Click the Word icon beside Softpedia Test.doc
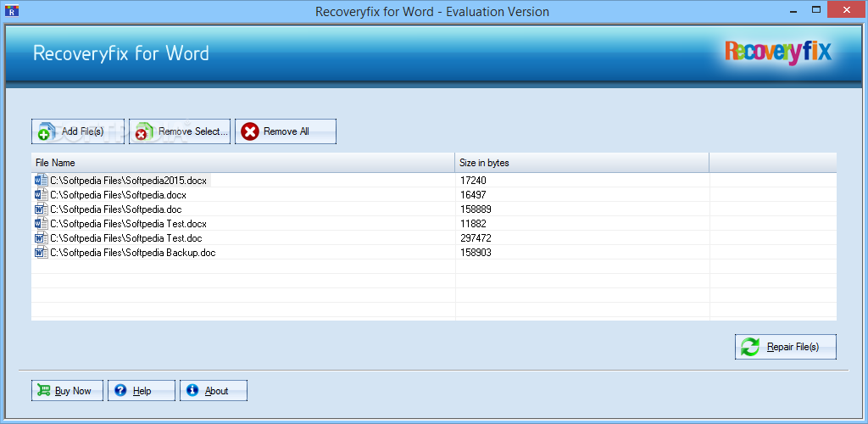 point(42,238)
